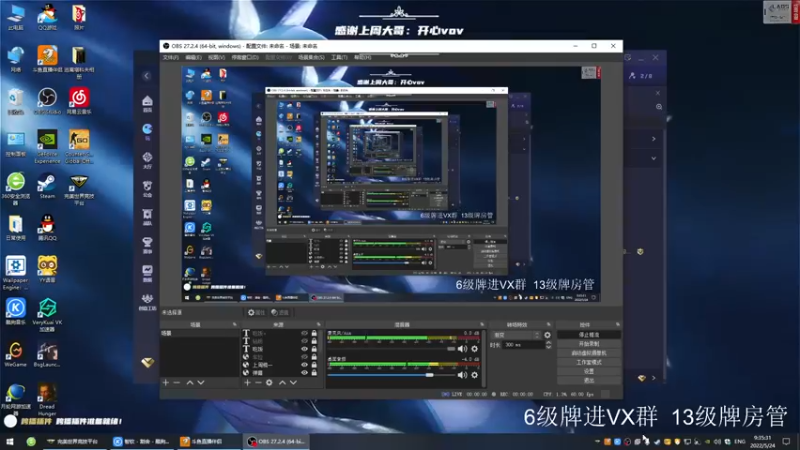
Task: Click the add scene plus icon
Action: (165, 382)
